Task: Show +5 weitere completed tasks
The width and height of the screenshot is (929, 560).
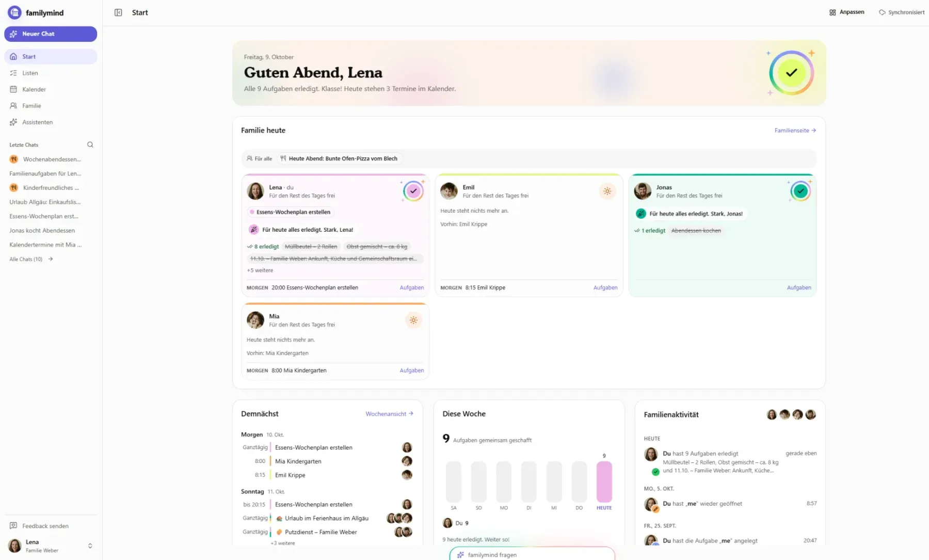Action: point(260,270)
